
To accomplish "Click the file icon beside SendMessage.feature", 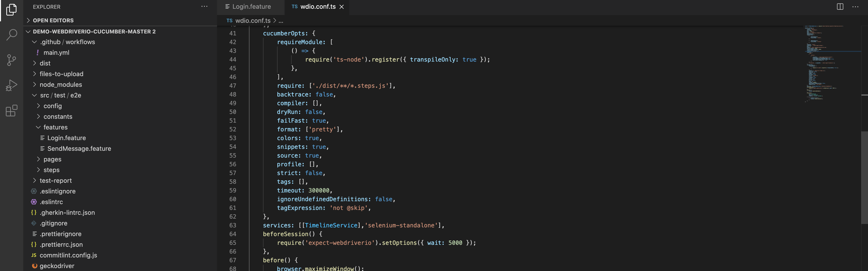I will [x=42, y=149].
